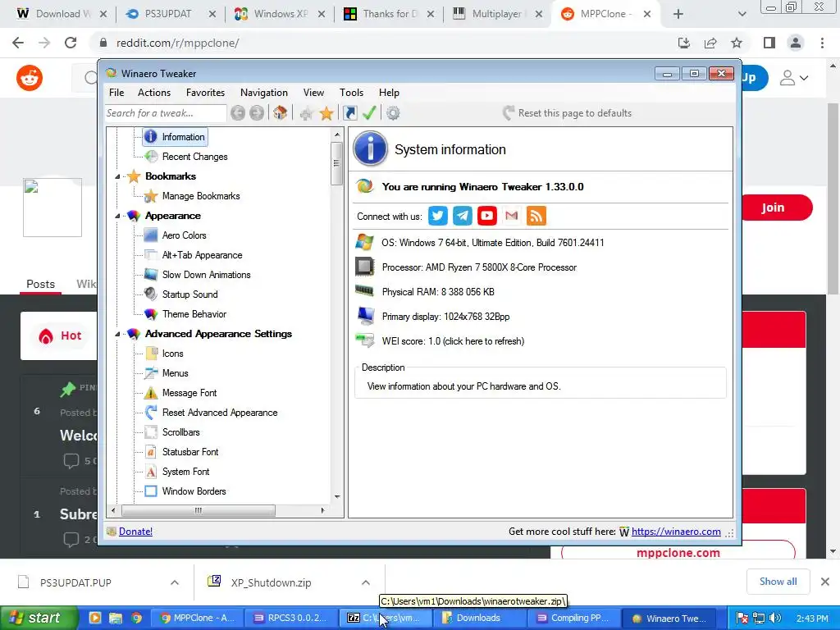This screenshot has width=840, height=630.
Task: Click the volume speaker tray icon
Action: click(x=774, y=618)
